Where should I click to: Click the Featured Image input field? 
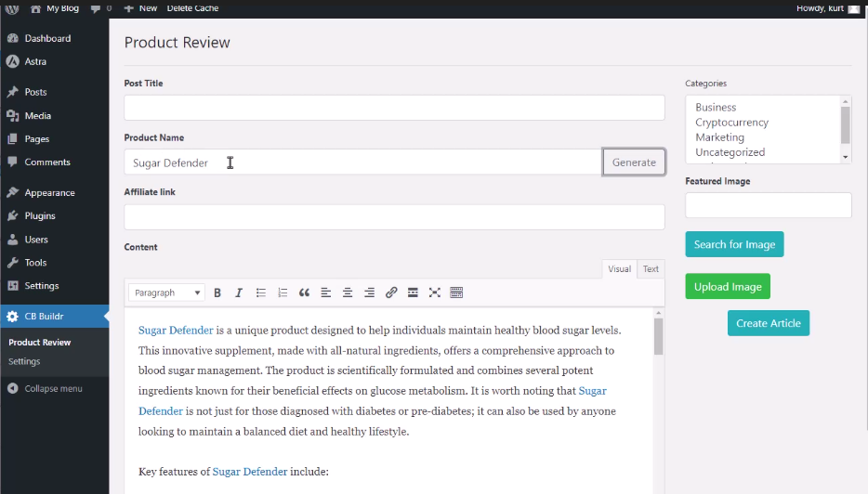[x=769, y=205]
